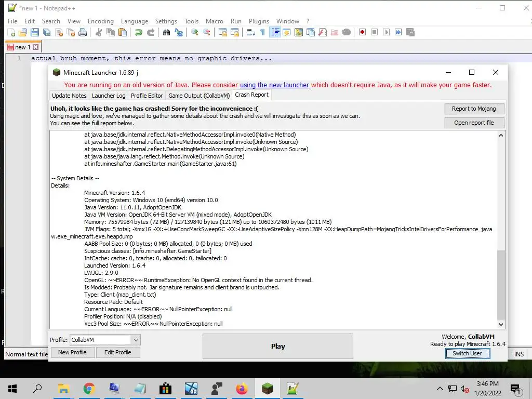
Task: Click the Copy icon in Notepad++ toolbar
Action: (111, 32)
